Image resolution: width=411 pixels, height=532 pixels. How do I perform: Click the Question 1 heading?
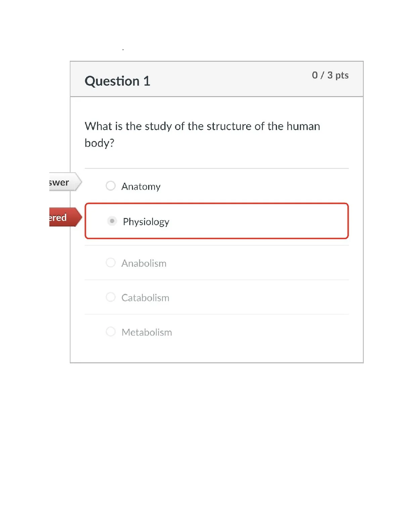pos(118,81)
